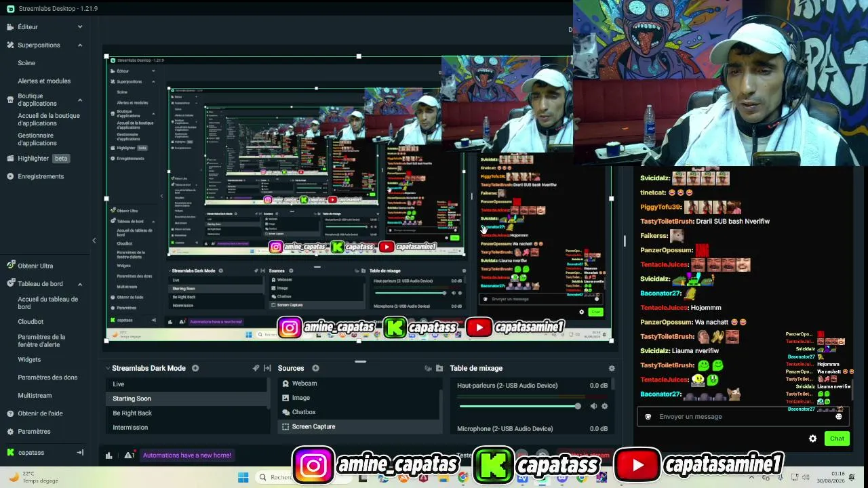Open the emoji picker in chat box

[839, 416]
